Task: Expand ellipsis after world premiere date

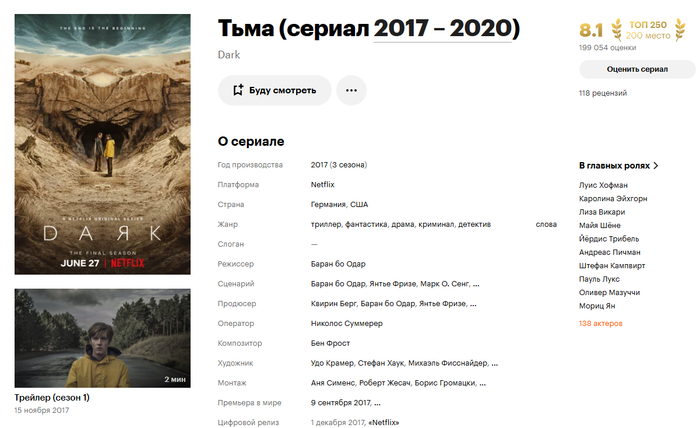Action: coord(377,403)
